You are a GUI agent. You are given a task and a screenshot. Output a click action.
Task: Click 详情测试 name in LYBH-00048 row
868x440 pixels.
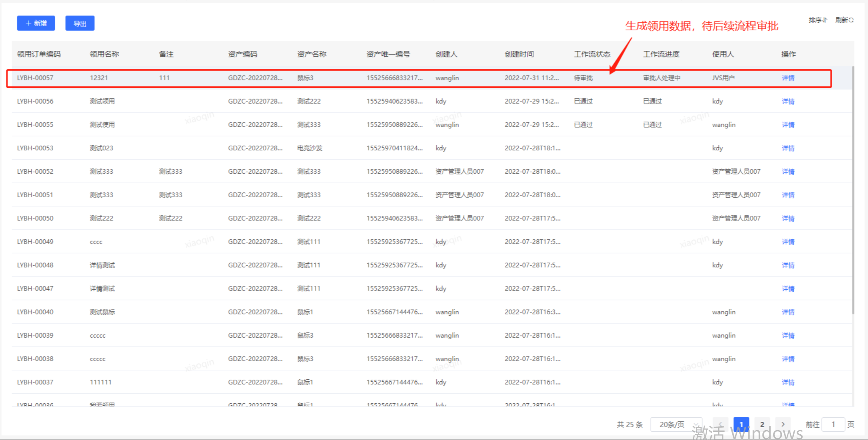click(x=102, y=265)
